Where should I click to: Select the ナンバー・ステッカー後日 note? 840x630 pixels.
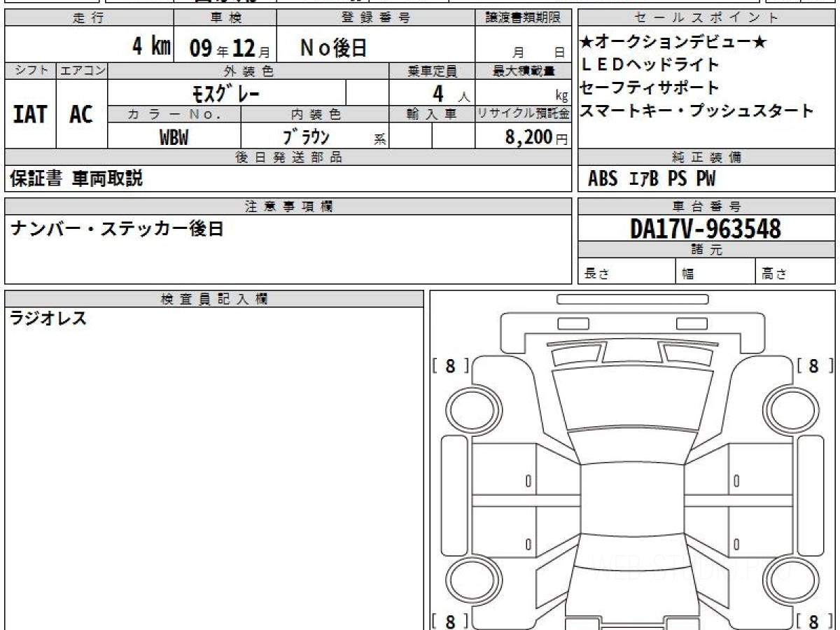pos(116,228)
